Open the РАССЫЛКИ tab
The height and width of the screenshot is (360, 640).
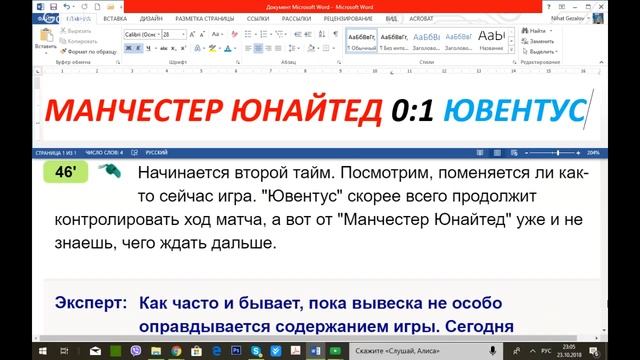point(296,19)
